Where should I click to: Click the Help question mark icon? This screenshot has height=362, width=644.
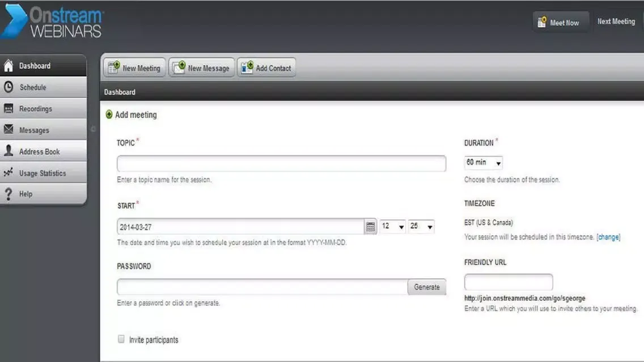click(9, 194)
